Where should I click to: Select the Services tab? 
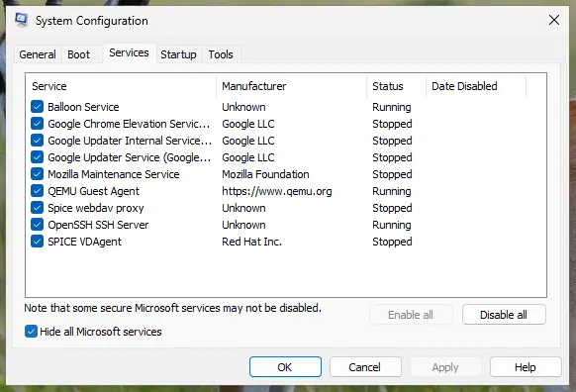(129, 52)
